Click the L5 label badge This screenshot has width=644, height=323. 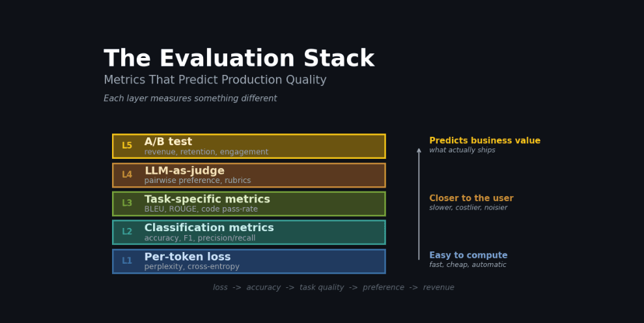(x=127, y=145)
